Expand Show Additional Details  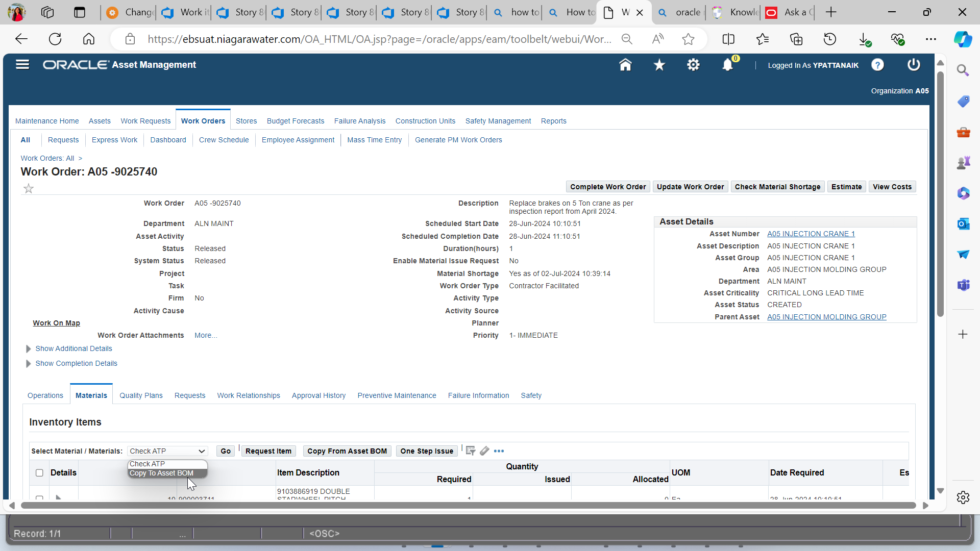(x=73, y=349)
